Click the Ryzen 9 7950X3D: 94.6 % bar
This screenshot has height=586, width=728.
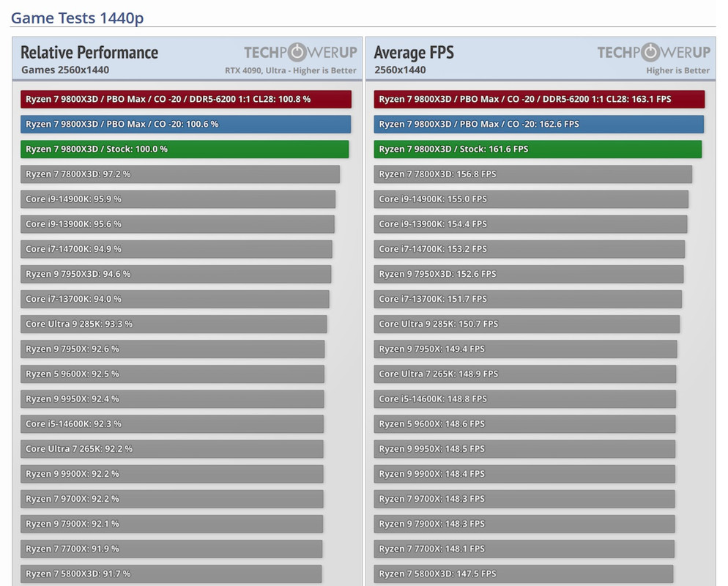click(x=176, y=275)
